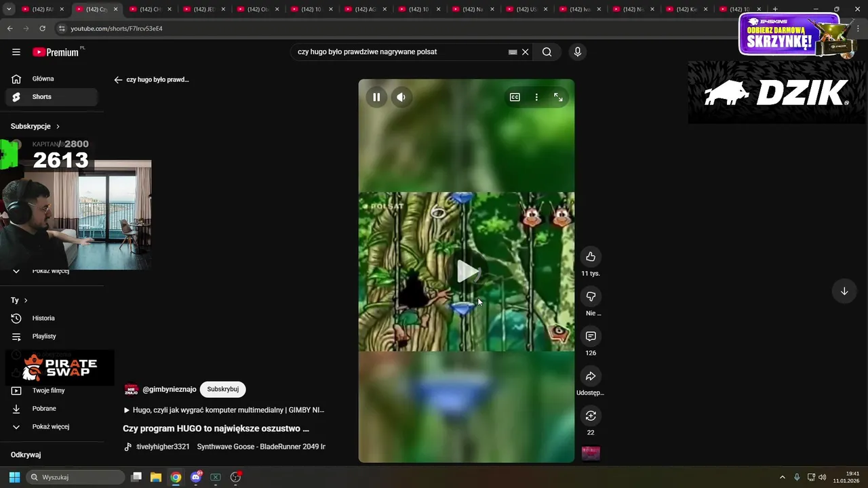Pause the Short with the pause button
868x488 pixels.
pyautogui.click(x=376, y=97)
